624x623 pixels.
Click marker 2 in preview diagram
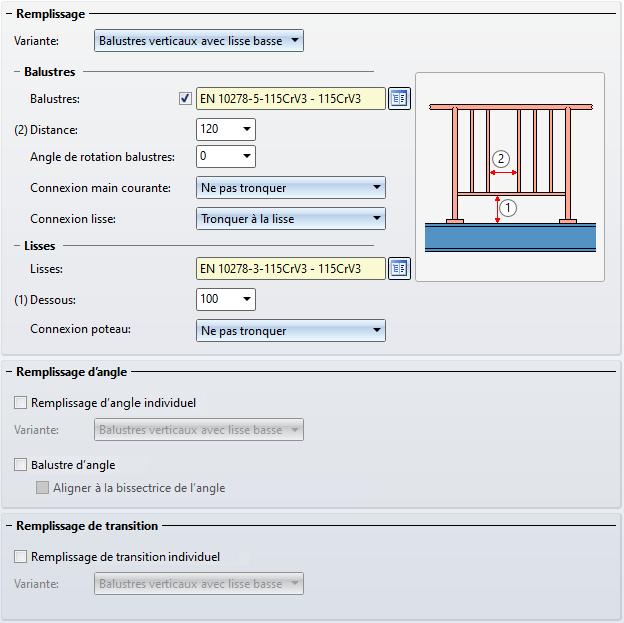point(502,158)
